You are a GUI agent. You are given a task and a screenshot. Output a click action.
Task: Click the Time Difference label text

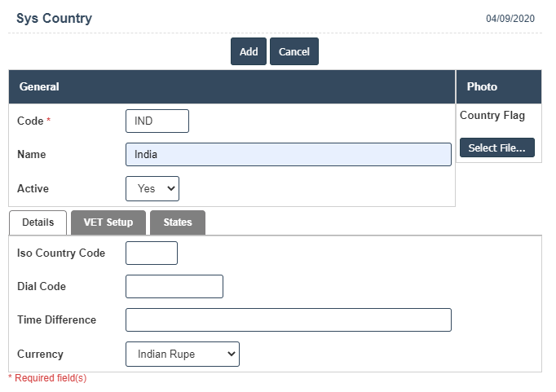[x=56, y=320]
